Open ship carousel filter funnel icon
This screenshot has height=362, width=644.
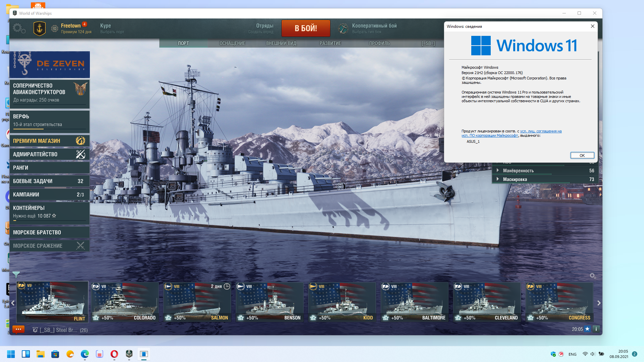(x=16, y=275)
